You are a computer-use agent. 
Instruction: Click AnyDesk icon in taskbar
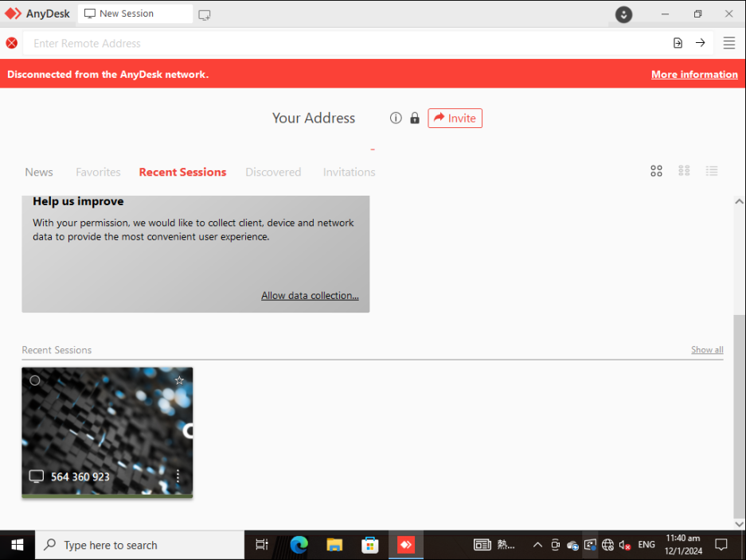click(406, 545)
